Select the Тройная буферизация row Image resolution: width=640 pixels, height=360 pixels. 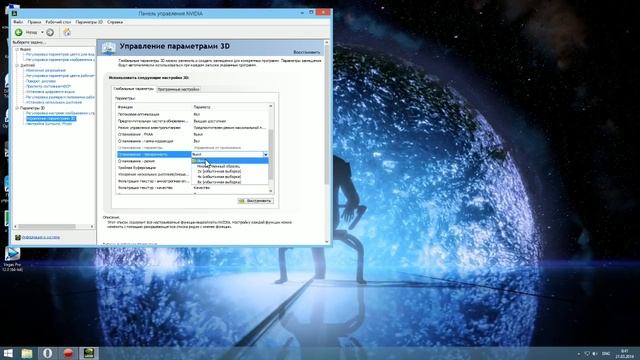coord(154,168)
